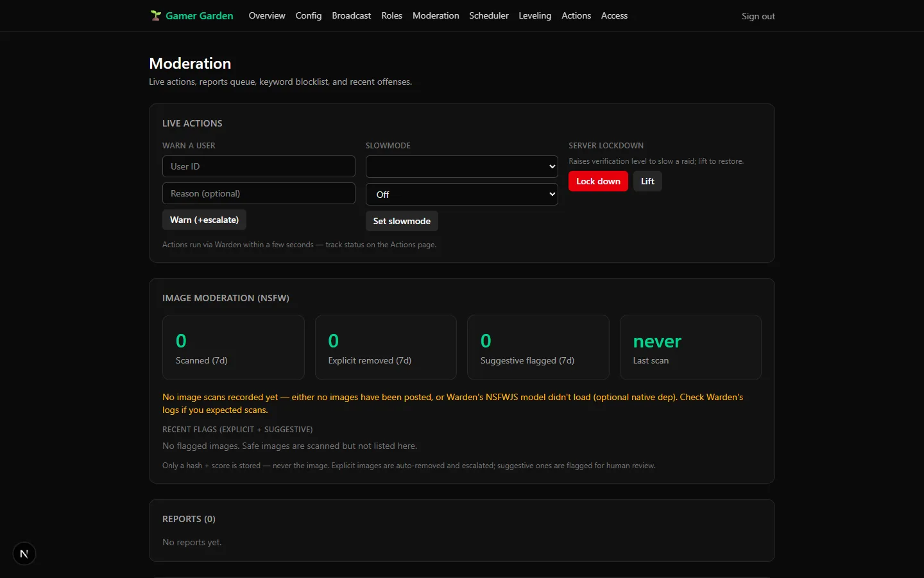Open the empty slowmode channel dropdown
The width and height of the screenshot is (924, 578).
[462, 166]
